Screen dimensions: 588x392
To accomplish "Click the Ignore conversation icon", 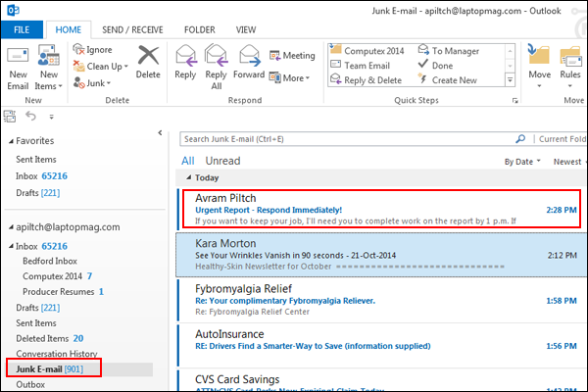I will pyautogui.click(x=93, y=49).
